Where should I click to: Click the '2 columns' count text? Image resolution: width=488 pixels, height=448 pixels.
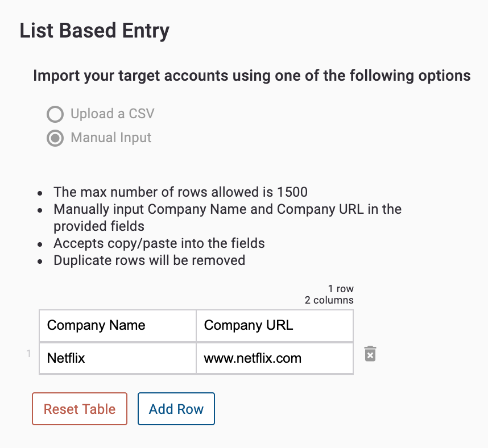click(x=329, y=300)
